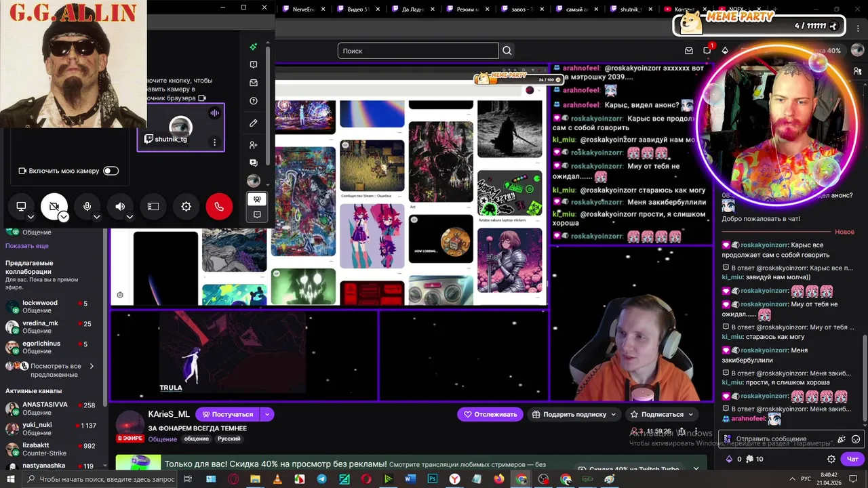Screen dimensions: 868x488
Task: Start screen sharing with the monitor icon
Action: point(21,206)
